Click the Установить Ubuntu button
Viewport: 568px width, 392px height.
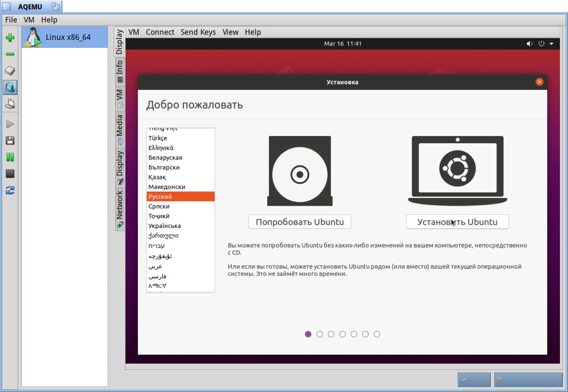point(458,222)
